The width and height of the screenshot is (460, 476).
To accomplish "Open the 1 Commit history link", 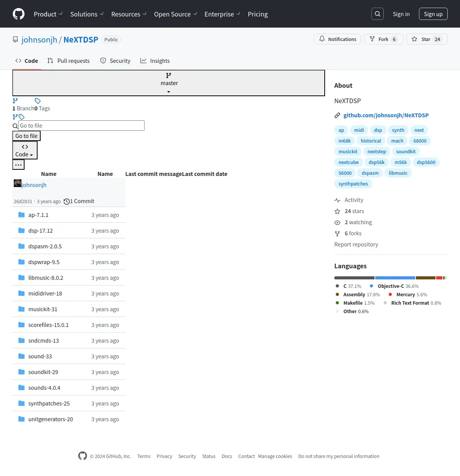I will click(x=79, y=201).
